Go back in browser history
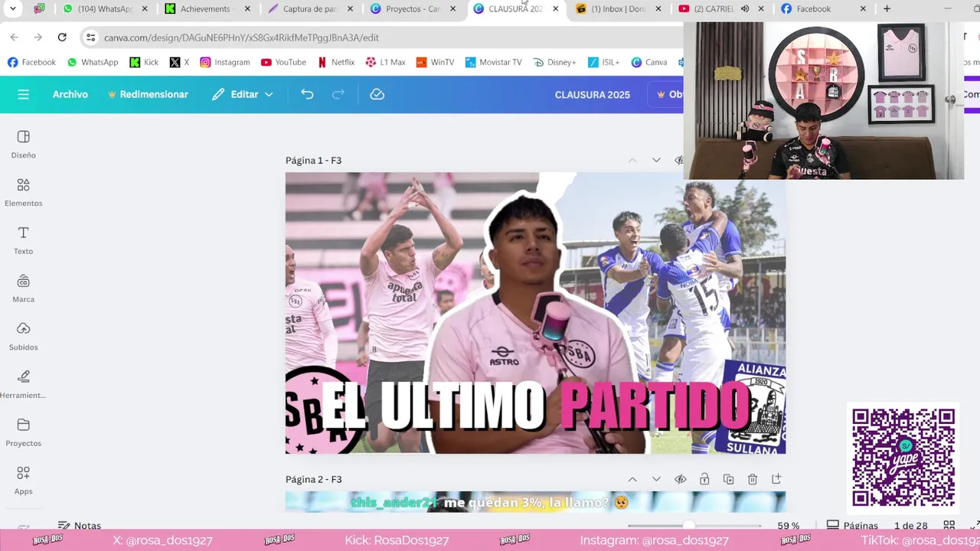 pyautogui.click(x=15, y=37)
